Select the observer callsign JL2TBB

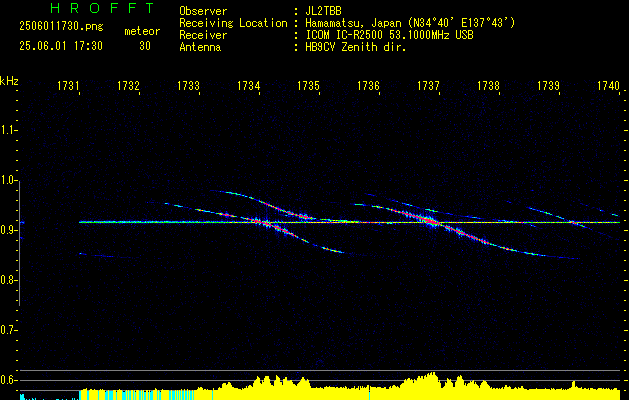(323, 11)
